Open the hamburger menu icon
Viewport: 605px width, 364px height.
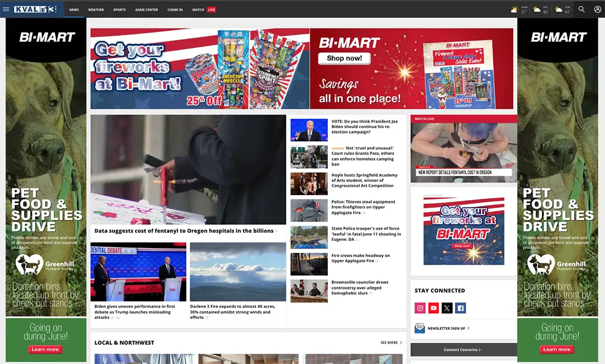(x=6, y=9)
